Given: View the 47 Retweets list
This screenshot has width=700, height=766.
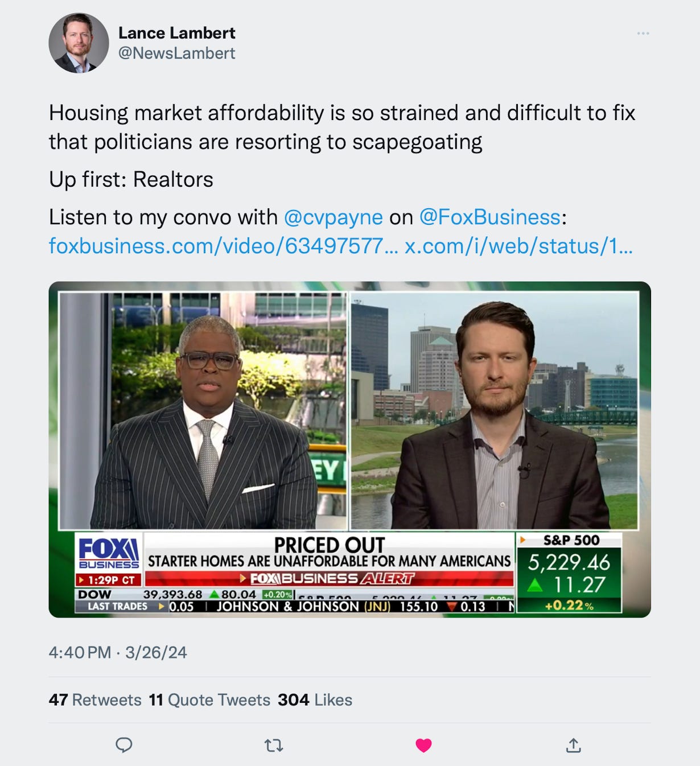Looking at the screenshot, I should (x=95, y=699).
